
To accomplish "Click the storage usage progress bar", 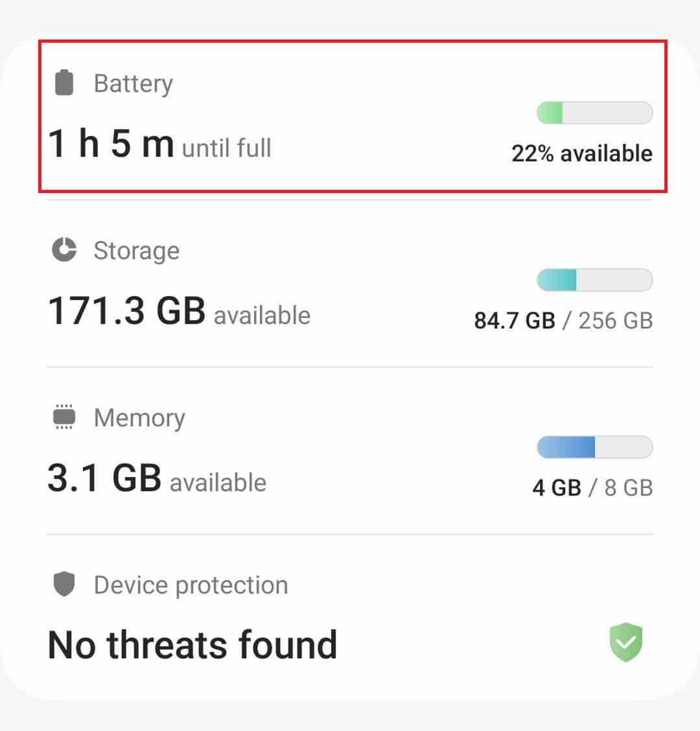I will (x=594, y=279).
